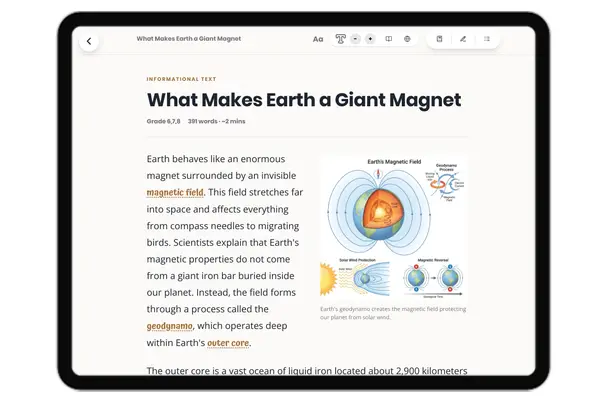Click the highlighted term outer core
Viewport: 600px width, 400px height.
click(x=228, y=343)
